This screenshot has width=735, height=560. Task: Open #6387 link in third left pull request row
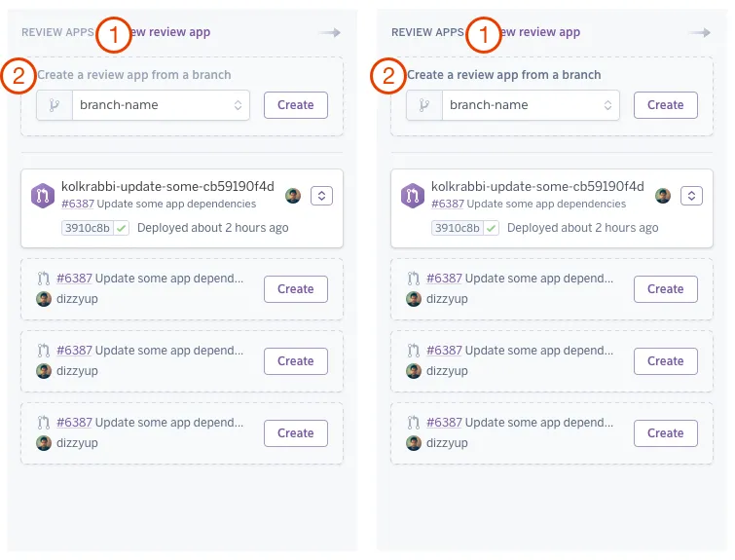74,423
